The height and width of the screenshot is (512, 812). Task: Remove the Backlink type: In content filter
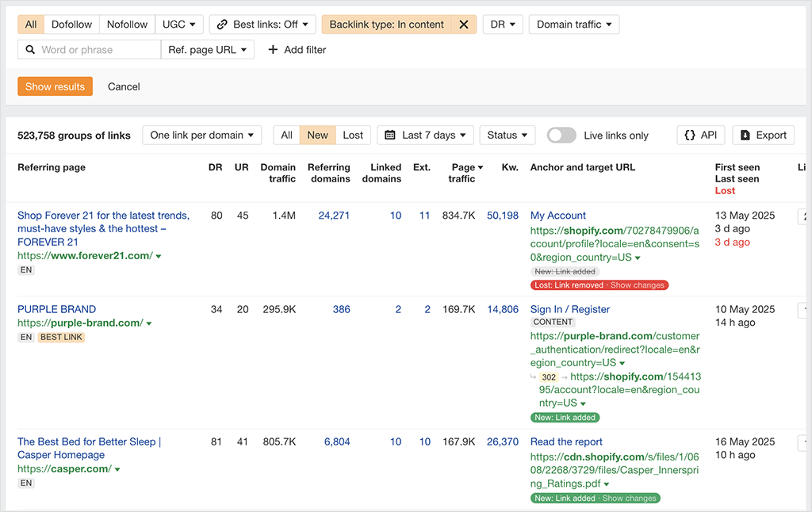point(463,25)
